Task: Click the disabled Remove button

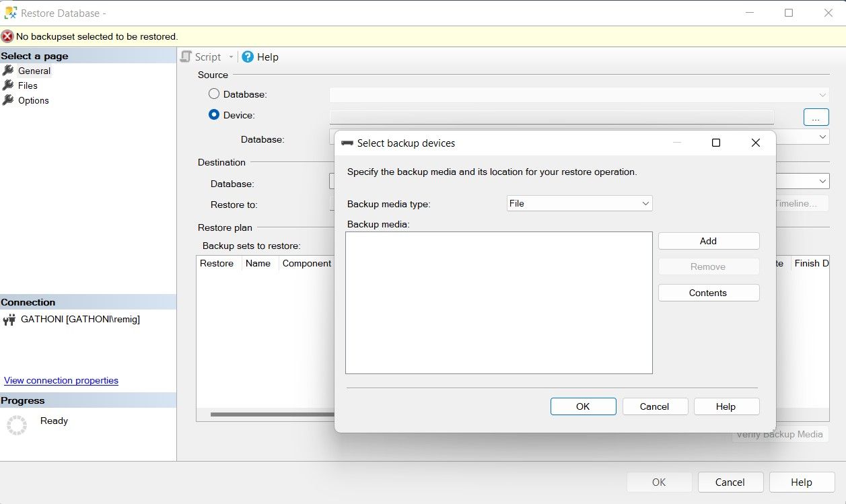Action: 709,266
